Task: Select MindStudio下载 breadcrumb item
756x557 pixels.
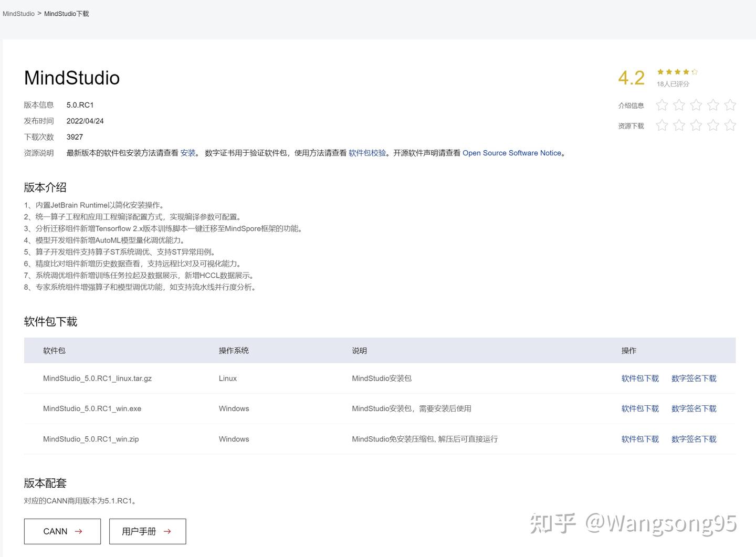Action: (67, 13)
